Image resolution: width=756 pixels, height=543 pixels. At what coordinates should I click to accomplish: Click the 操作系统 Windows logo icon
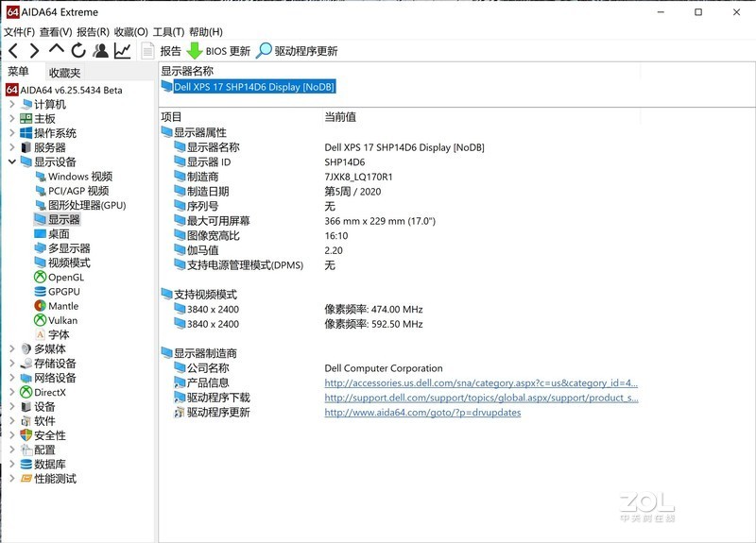pos(26,133)
